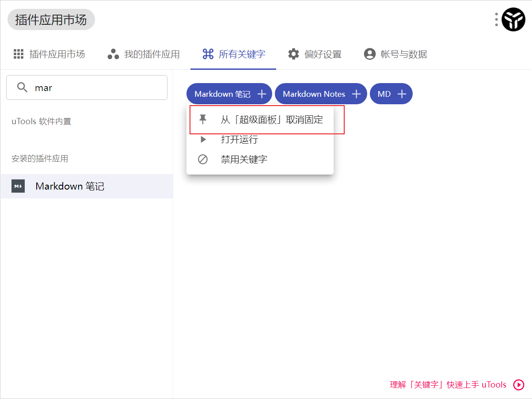The width and height of the screenshot is (532, 399).
Task: Select 打开运行 menu entry
Action: pos(260,140)
